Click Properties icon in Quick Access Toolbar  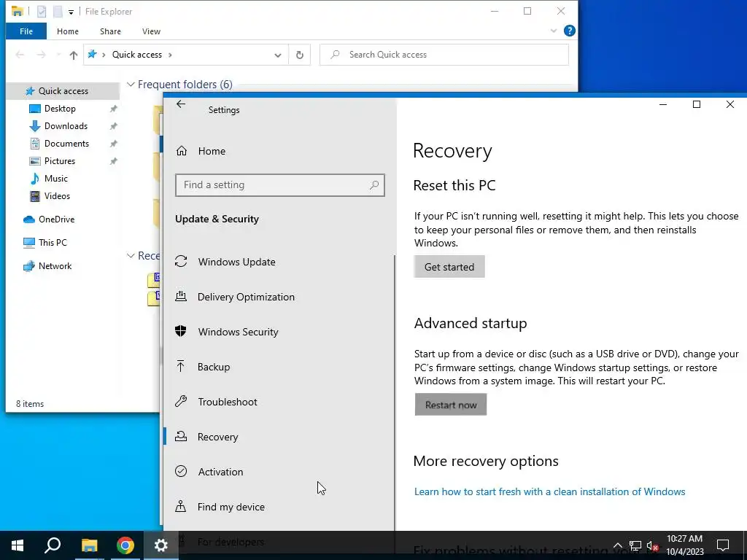42,12
